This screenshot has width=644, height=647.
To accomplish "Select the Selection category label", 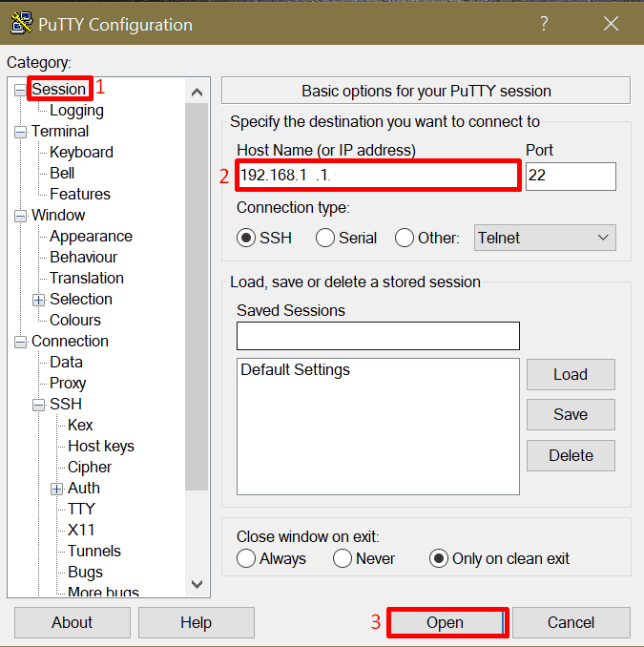I will coord(81,299).
